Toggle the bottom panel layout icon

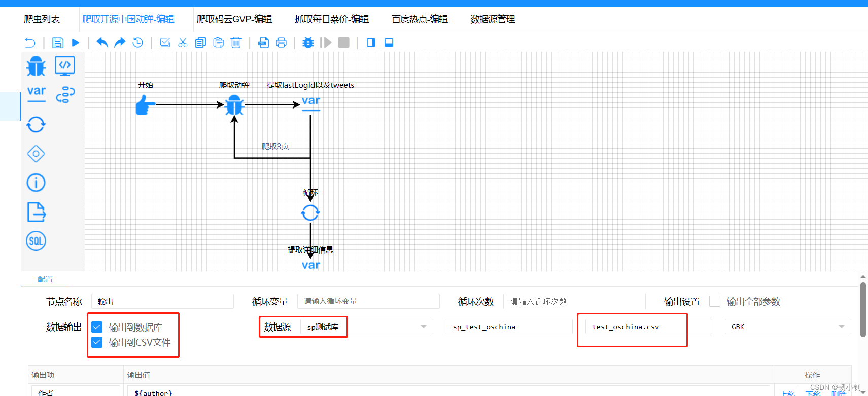click(389, 43)
